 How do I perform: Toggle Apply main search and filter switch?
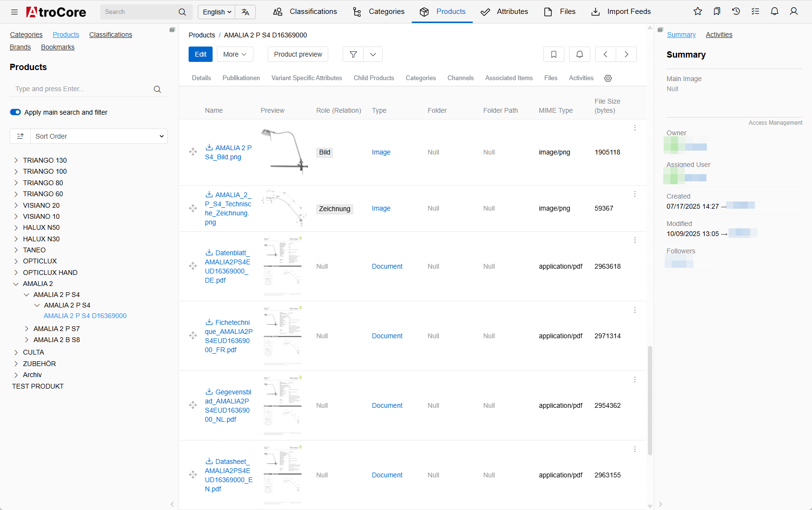(15, 112)
